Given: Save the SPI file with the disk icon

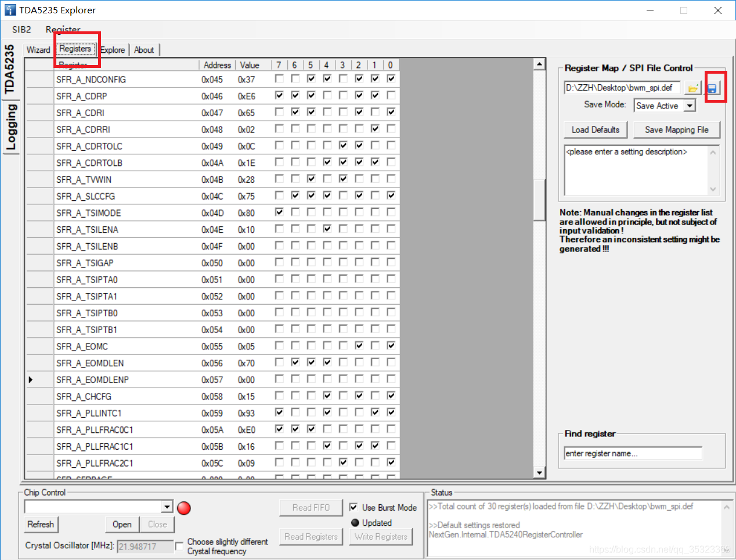Looking at the screenshot, I should pos(712,88).
